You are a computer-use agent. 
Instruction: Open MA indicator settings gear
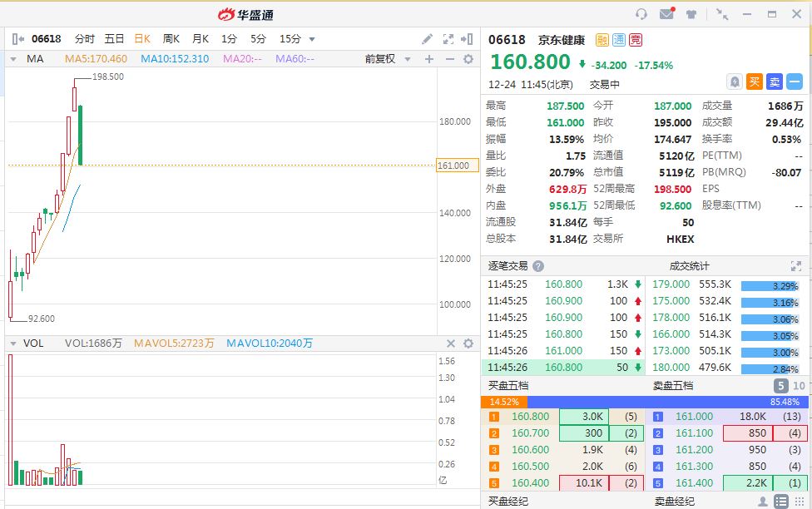[x=468, y=59]
